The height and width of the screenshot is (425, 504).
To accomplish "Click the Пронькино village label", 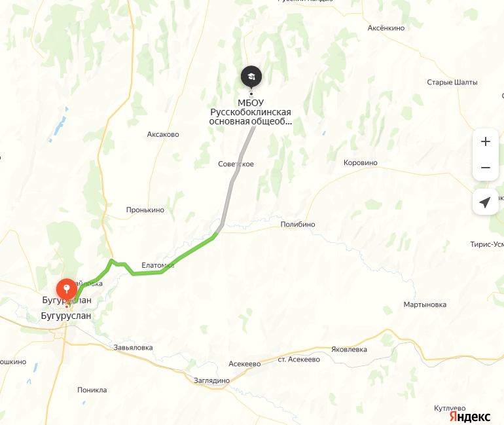I will coord(145,210).
